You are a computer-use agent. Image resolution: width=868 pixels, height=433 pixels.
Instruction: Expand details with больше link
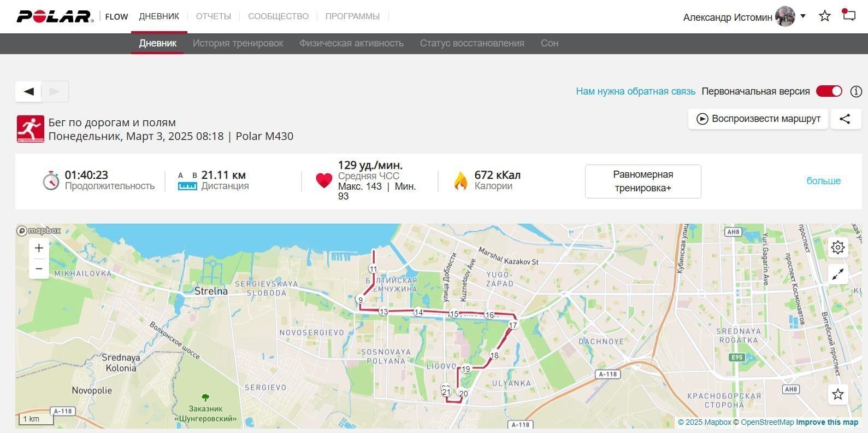[x=823, y=181]
